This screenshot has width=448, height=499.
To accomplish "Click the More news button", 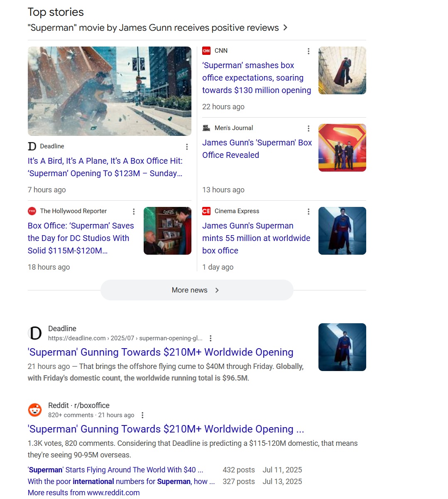I will (197, 290).
